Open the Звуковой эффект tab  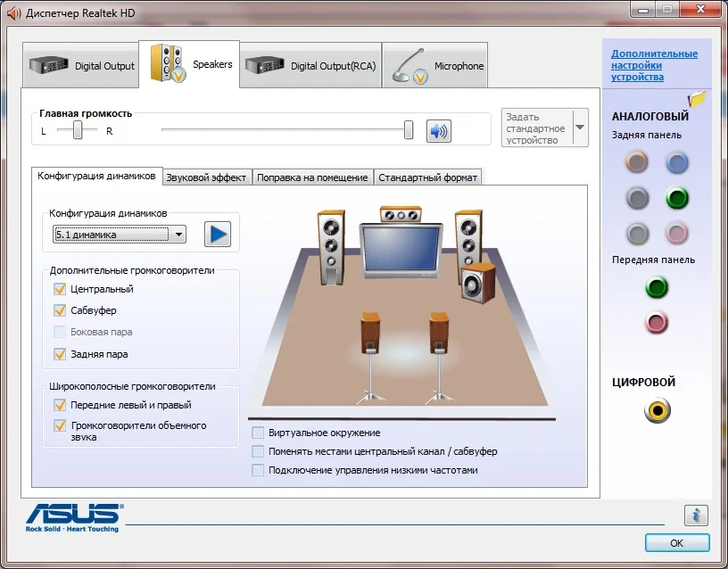coord(207,177)
